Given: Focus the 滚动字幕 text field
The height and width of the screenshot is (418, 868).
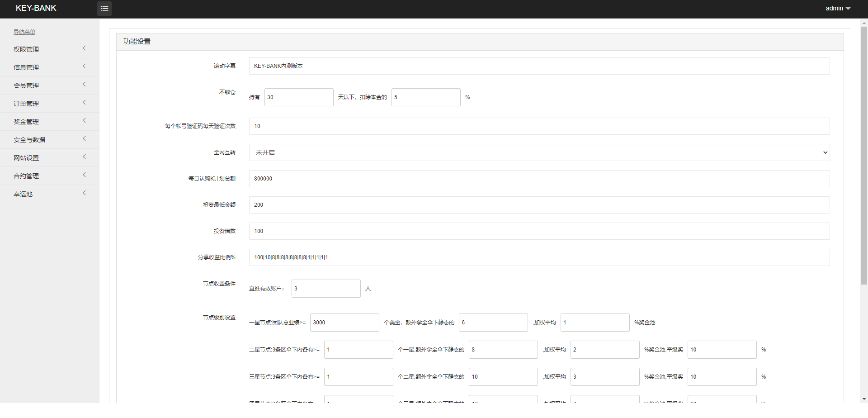Looking at the screenshot, I should (539, 66).
